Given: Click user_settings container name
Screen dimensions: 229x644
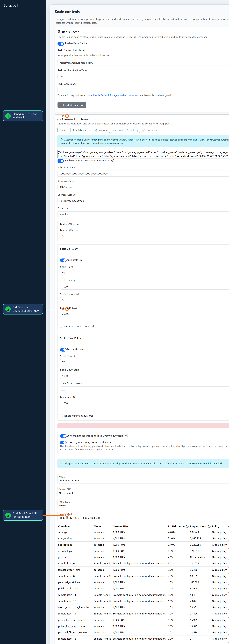Looking at the screenshot, I should pyautogui.click(x=66, y=538).
